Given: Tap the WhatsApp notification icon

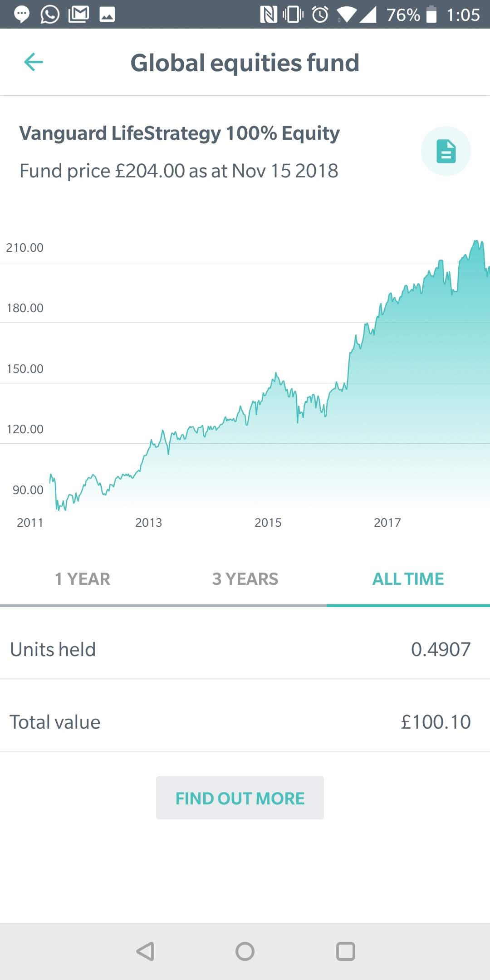Looking at the screenshot, I should [x=50, y=15].
